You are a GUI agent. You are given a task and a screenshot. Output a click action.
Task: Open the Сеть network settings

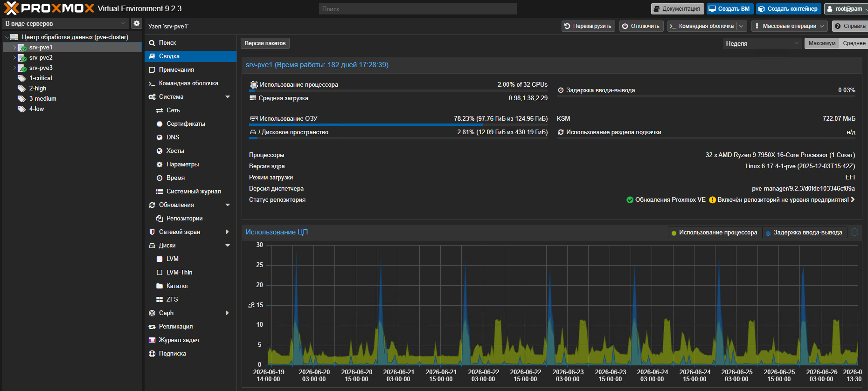pos(191,110)
